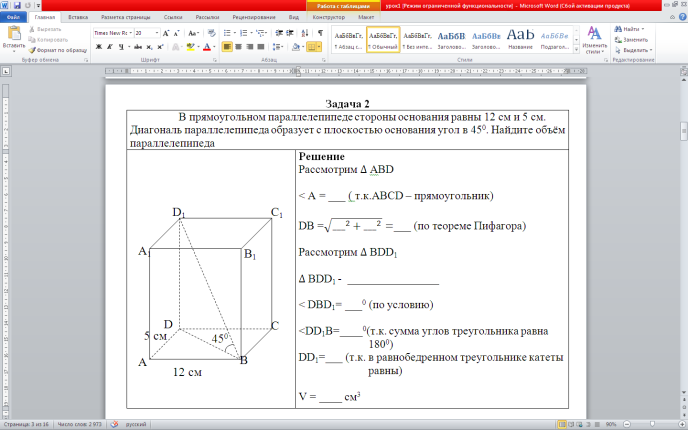Image resolution: width=688 pixels, height=430 pixels.
Task: Click the Найти (Find) button
Action: tap(633, 30)
